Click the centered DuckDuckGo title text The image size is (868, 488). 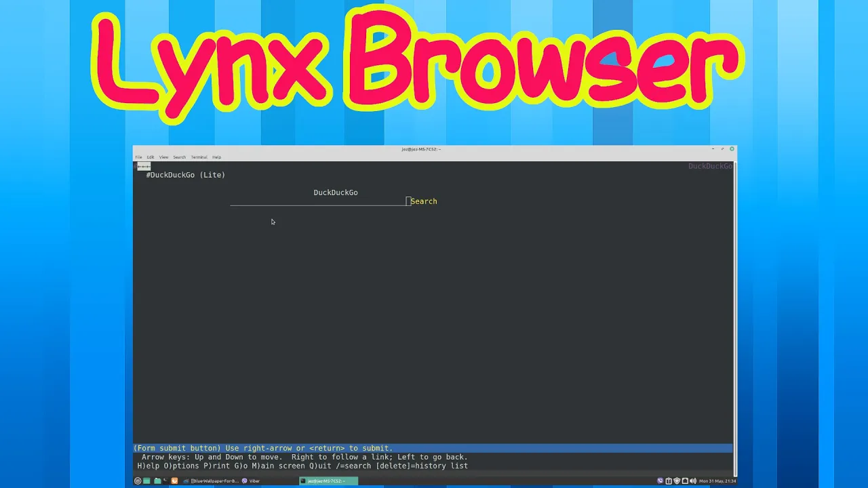(336, 192)
